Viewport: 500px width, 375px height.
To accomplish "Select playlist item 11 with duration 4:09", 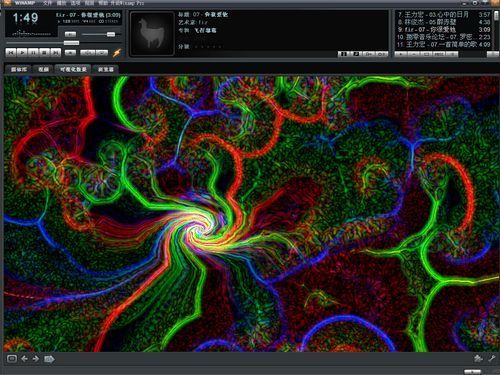I will click(443, 44).
